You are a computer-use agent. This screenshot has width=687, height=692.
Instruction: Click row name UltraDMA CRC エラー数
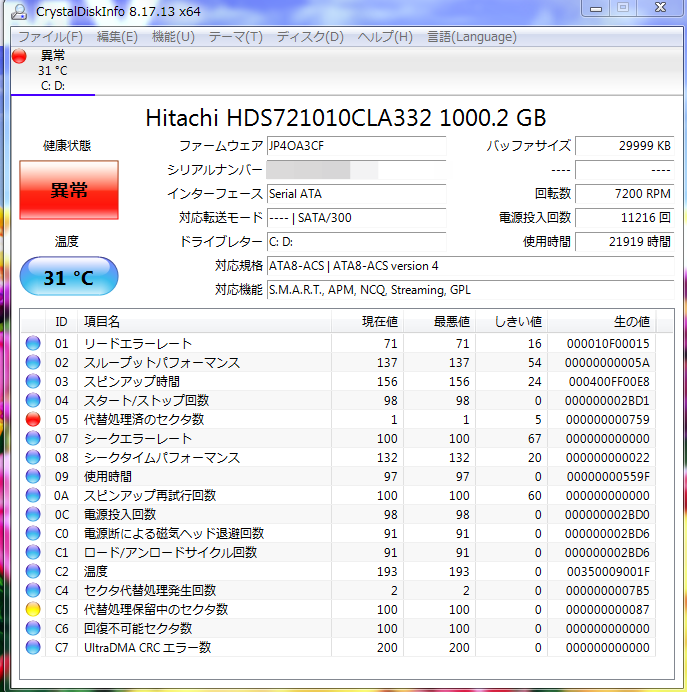tap(148, 647)
